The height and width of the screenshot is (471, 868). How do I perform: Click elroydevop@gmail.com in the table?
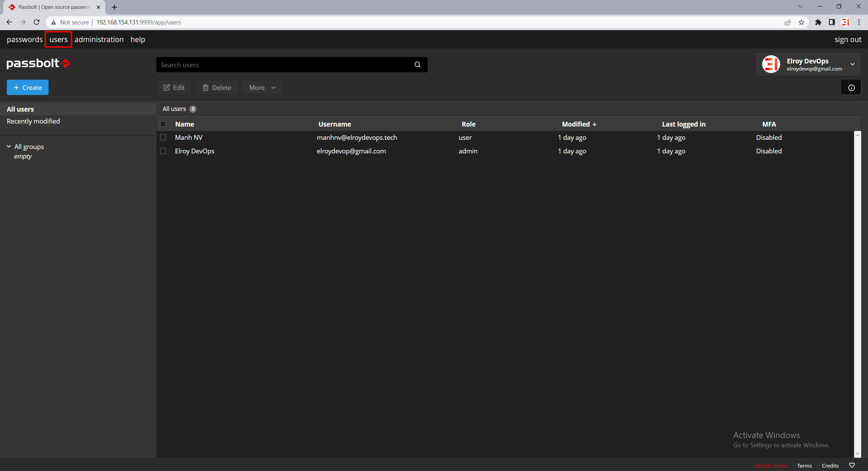click(351, 151)
